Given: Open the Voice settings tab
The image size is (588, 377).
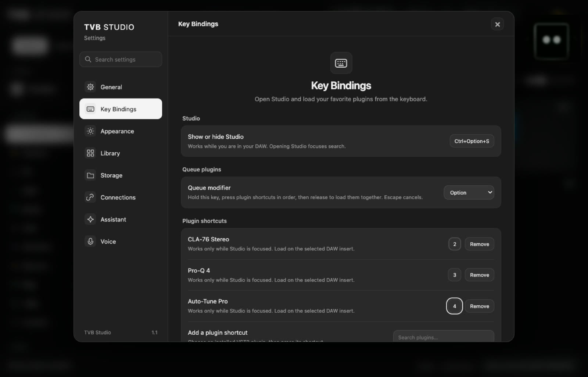Looking at the screenshot, I should point(121,241).
